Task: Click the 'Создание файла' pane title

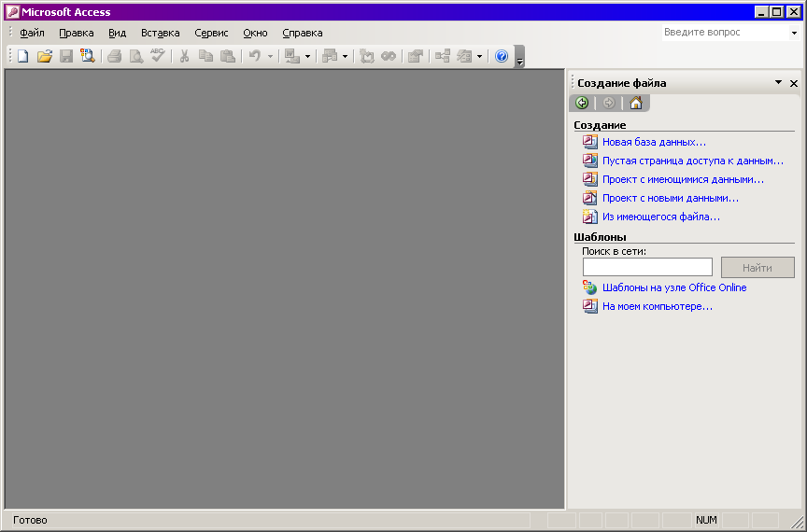Action: coord(622,83)
